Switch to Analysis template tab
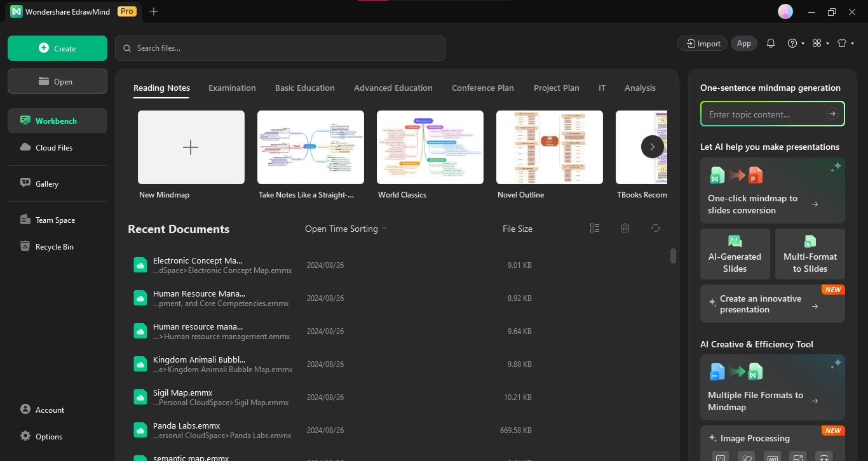The width and height of the screenshot is (868, 461). click(640, 88)
